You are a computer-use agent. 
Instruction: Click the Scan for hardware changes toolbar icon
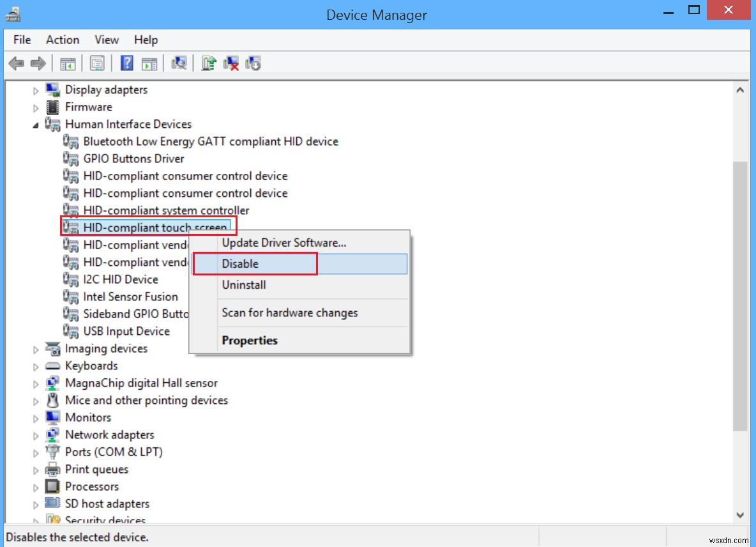pos(179,63)
